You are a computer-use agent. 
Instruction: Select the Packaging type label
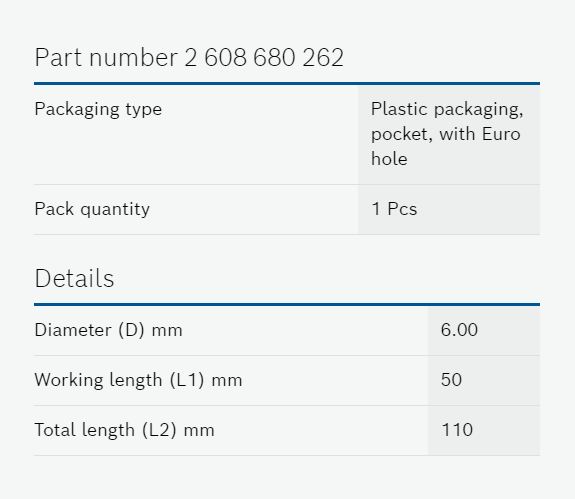(98, 109)
